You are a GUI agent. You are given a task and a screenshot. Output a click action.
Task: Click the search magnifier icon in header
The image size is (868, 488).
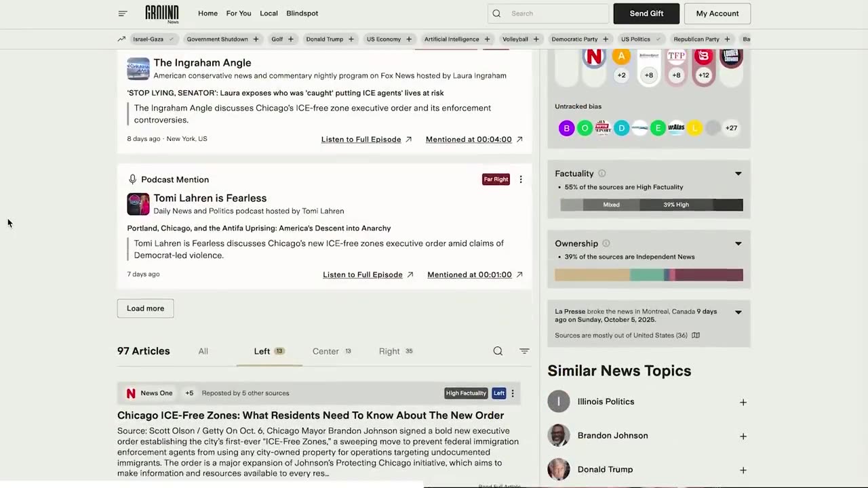coord(496,14)
